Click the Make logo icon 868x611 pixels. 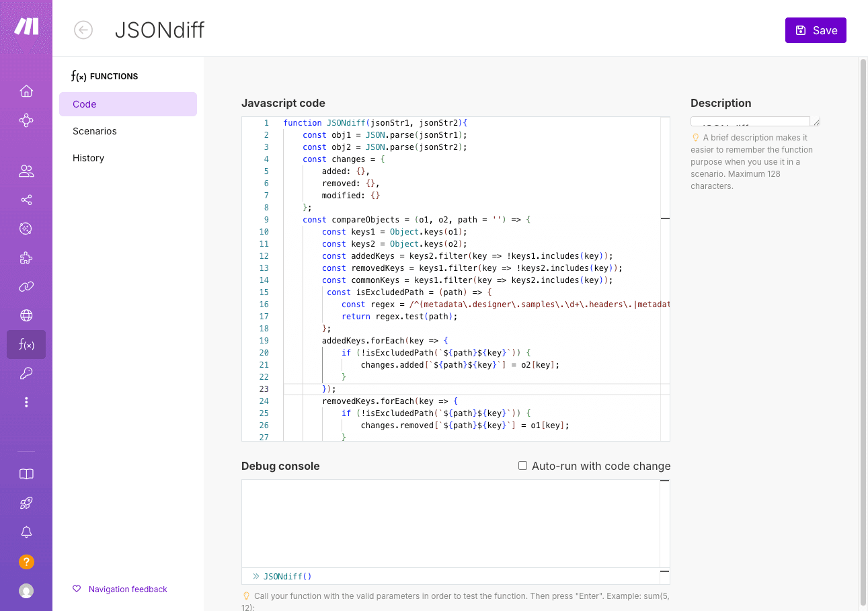(x=26, y=27)
